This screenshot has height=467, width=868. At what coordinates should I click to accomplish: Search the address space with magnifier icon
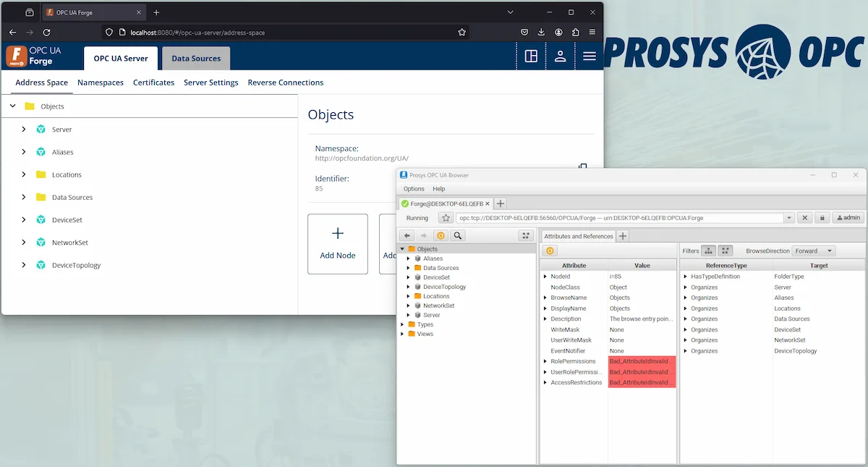click(x=458, y=235)
